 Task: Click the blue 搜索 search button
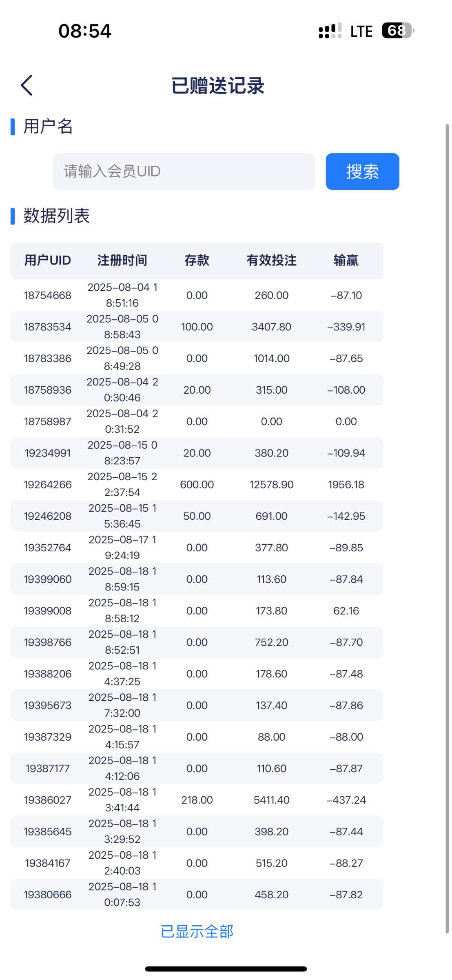click(x=362, y=171)
